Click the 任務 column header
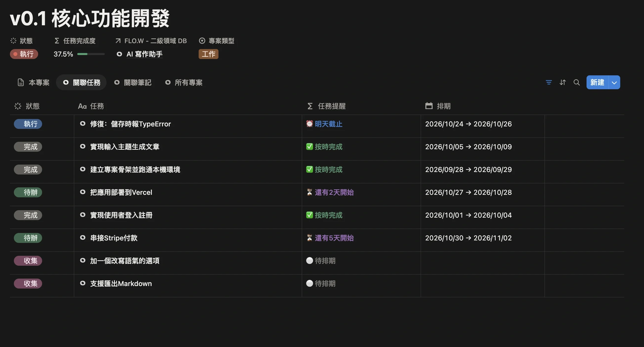Image resolution: width=644 pixels, height=347 pixels. click(91, 106)
